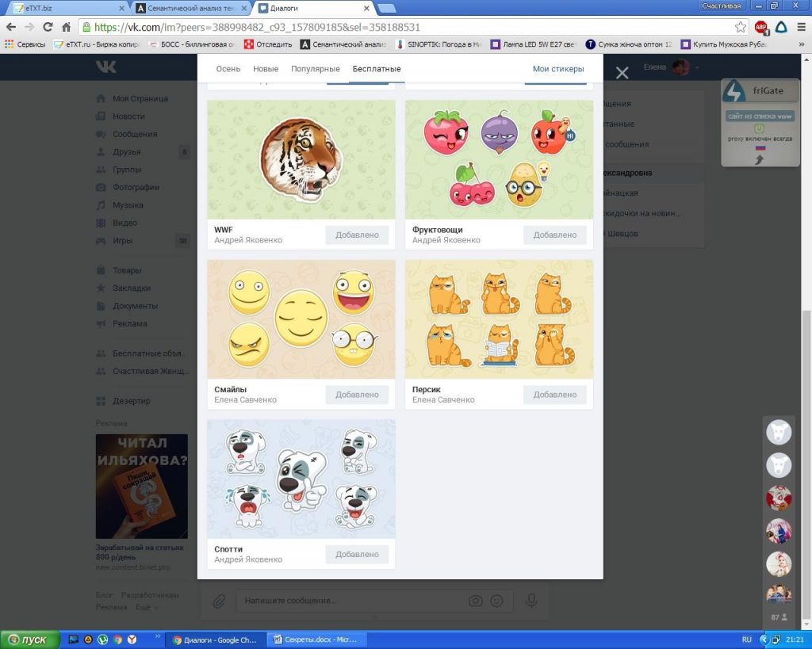Click Добавлено button for WWF stickers
812x649 pixels.
pos(357,235)
